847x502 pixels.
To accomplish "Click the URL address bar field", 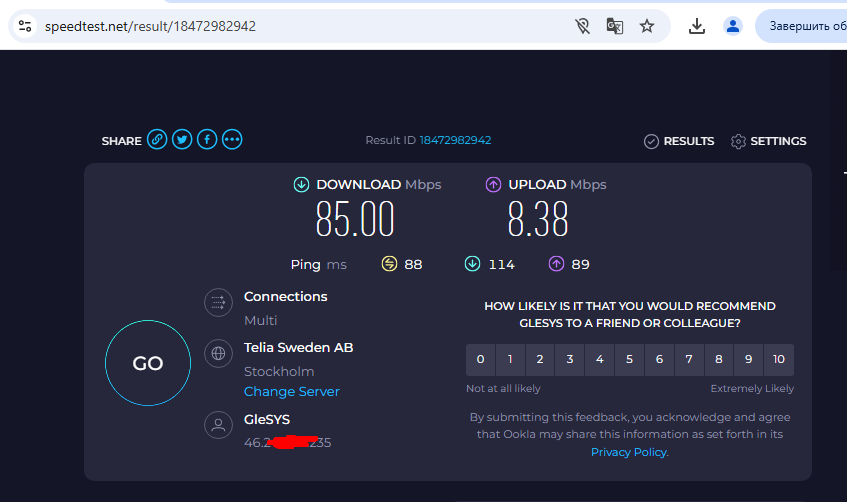I will (300, 26).
